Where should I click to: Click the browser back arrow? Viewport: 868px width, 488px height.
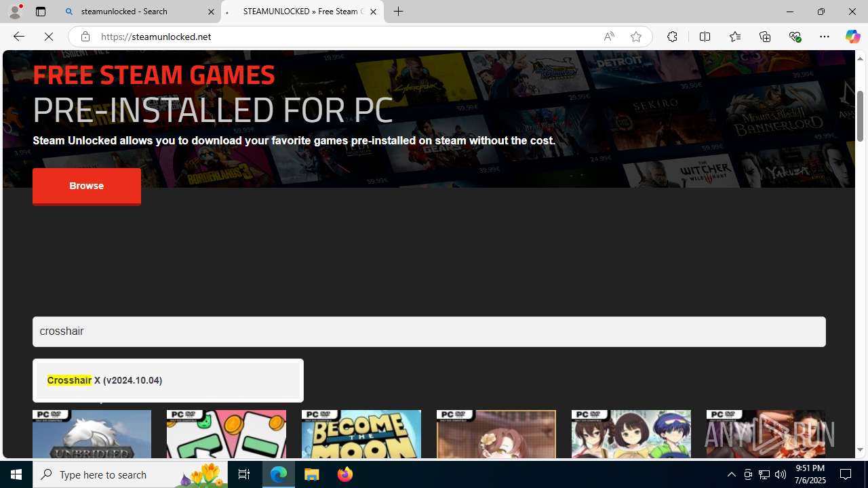[x=18, y=37]
